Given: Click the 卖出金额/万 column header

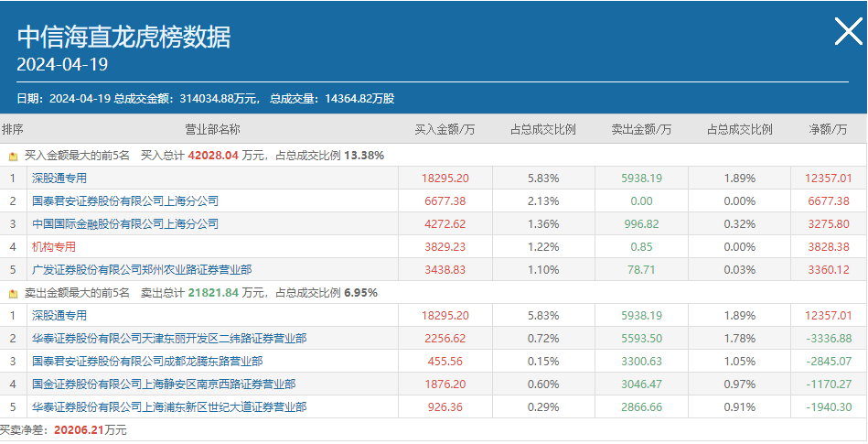Looking at the screenshot, I should pyautogui.click(x=641, y=130).
